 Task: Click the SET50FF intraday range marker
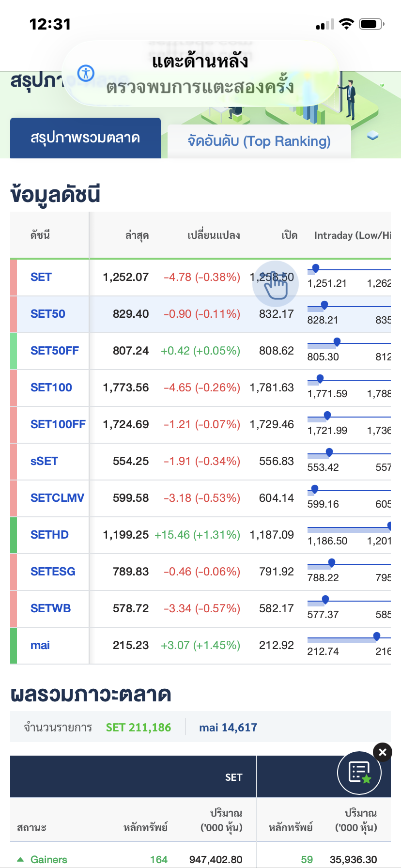click(337, 342)
